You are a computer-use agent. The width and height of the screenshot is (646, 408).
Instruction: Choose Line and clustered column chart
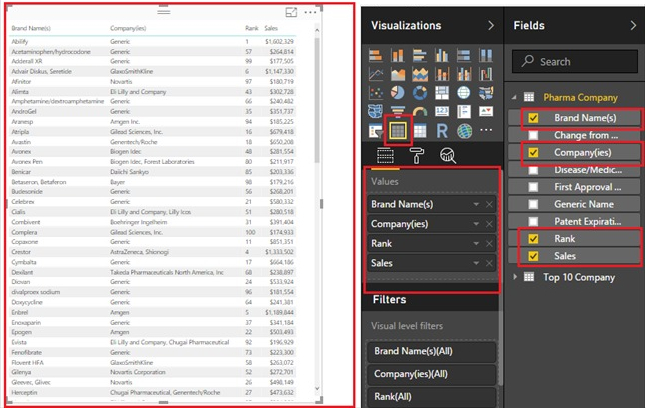(x=464, y=74)
